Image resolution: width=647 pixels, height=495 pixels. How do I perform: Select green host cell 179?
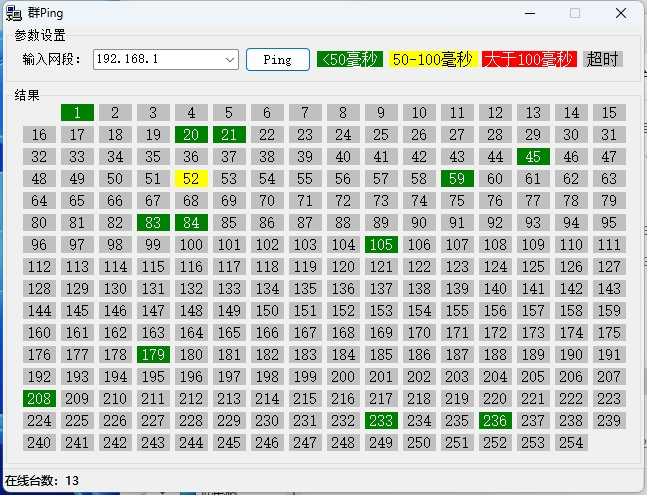coord(153,355)
